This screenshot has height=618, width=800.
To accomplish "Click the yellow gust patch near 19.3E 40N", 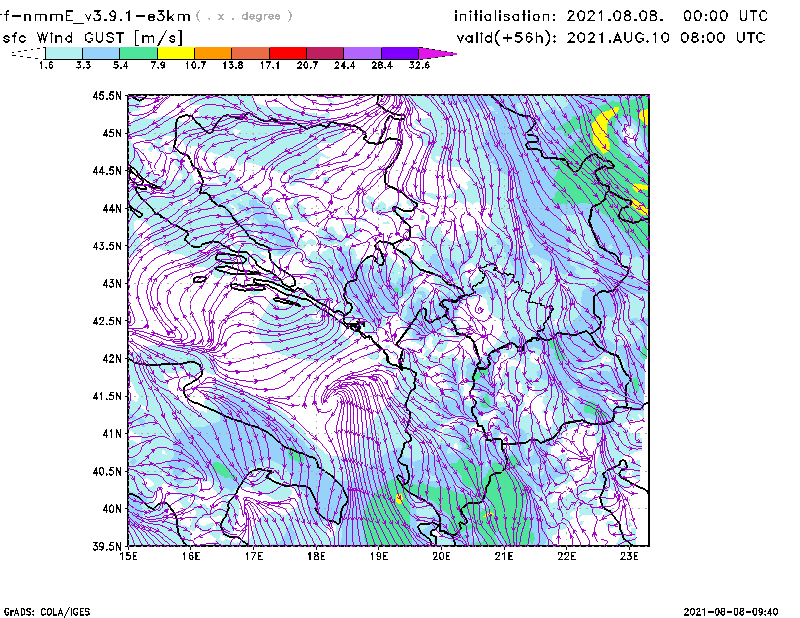I will pos(399,499).
